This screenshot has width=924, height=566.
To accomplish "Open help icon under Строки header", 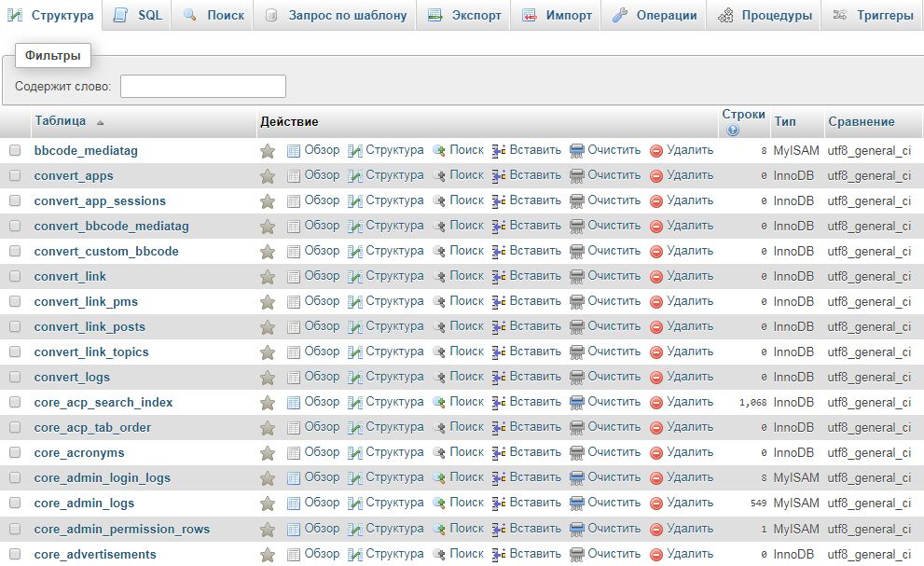I will [x=733, y=130].
